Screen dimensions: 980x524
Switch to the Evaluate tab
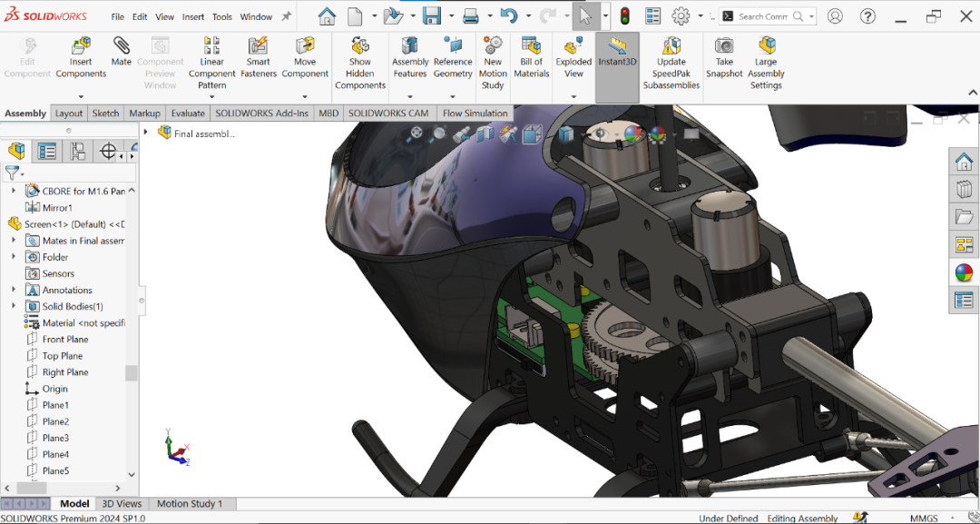(x=188, y=114)
